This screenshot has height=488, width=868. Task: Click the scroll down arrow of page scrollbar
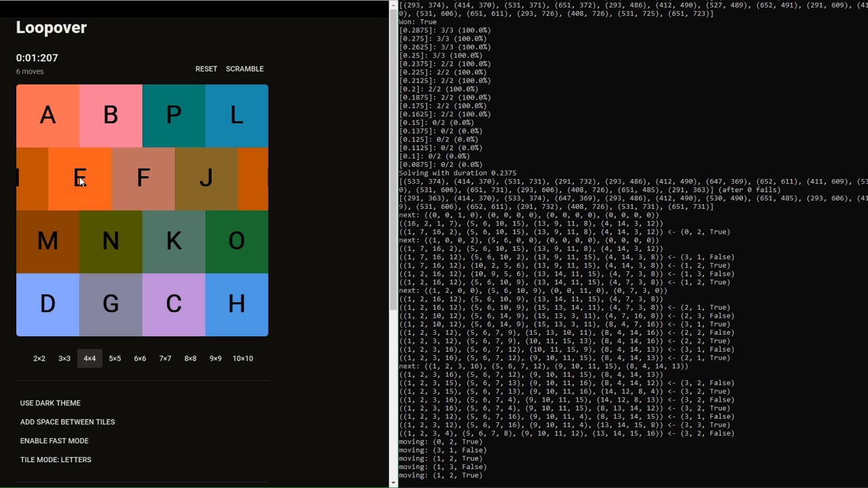coord(393,483)
